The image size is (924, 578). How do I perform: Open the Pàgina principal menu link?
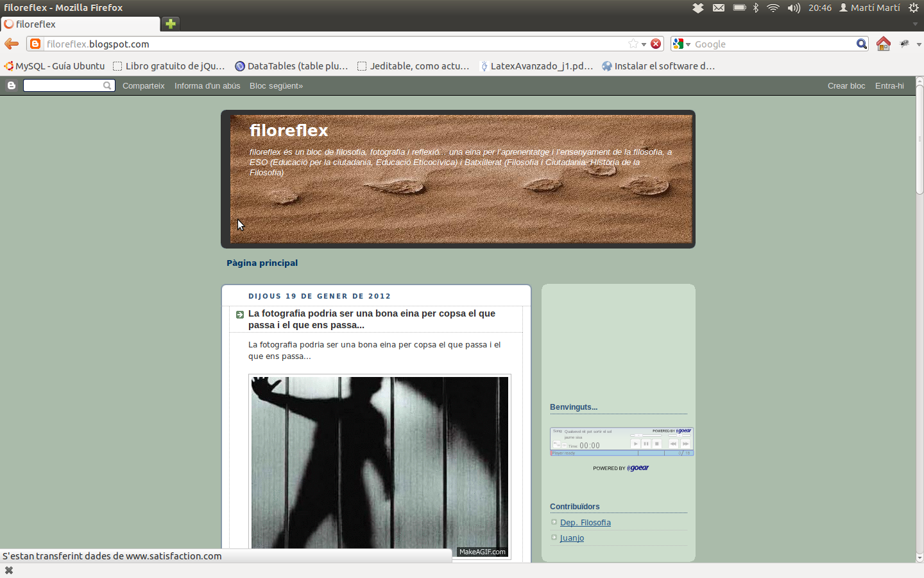click(x=262, y=263)
